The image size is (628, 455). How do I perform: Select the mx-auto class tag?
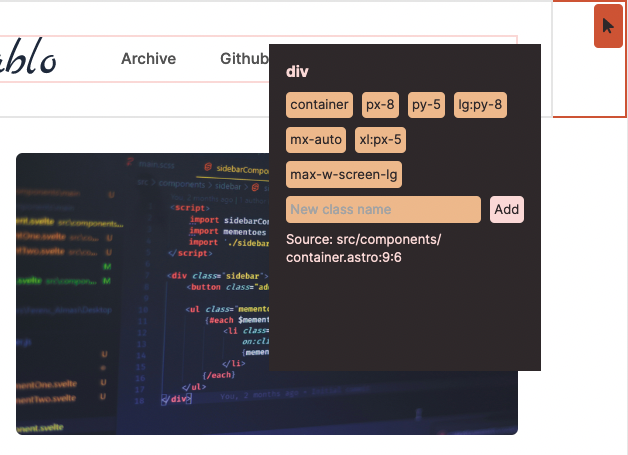[317, 140]
